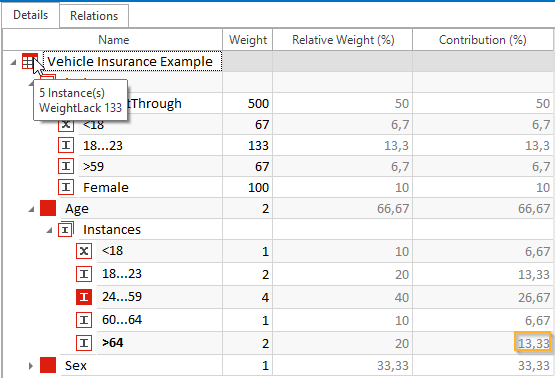
Task: Click the X-marked icon beside Age <18
Action: 84,251
